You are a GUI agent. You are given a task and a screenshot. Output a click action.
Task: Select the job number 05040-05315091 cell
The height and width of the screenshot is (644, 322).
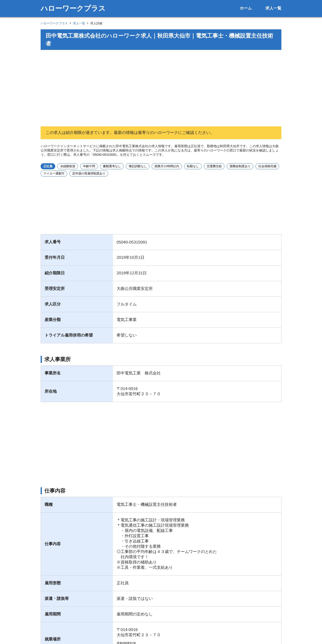[197, 242]
